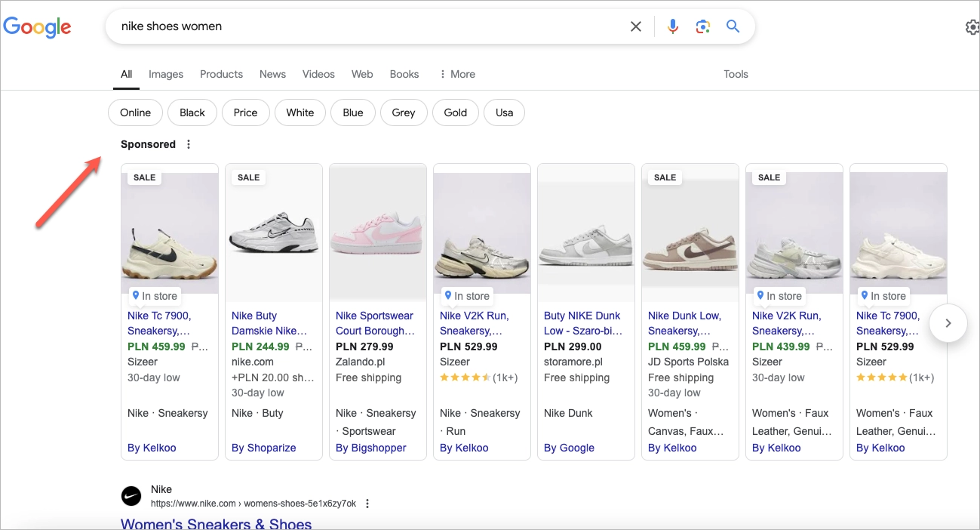
Task: Switch to the Images tab
Action: (x=165, y=73)
